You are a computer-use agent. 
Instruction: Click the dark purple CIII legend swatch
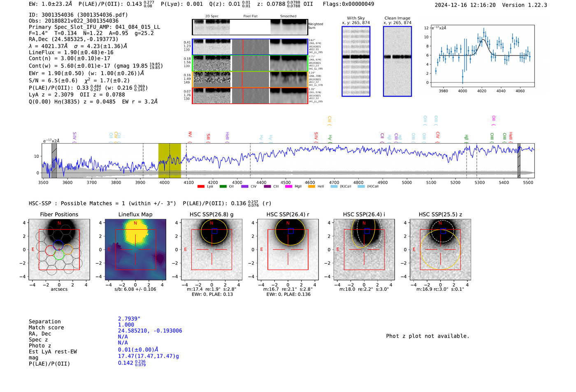tap(267, 186)
